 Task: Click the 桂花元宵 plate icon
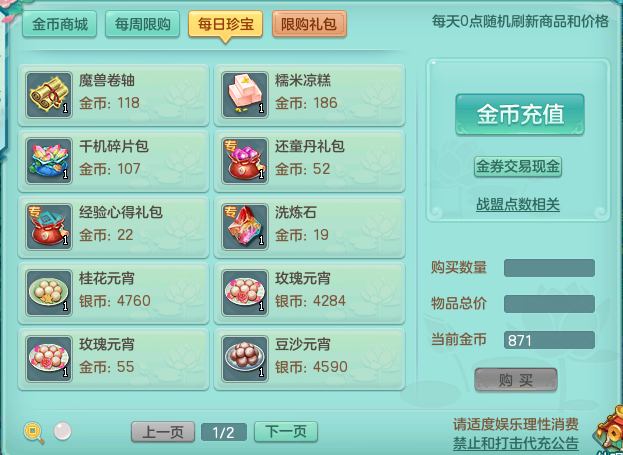pyautogui.click(x=49, y=292)
